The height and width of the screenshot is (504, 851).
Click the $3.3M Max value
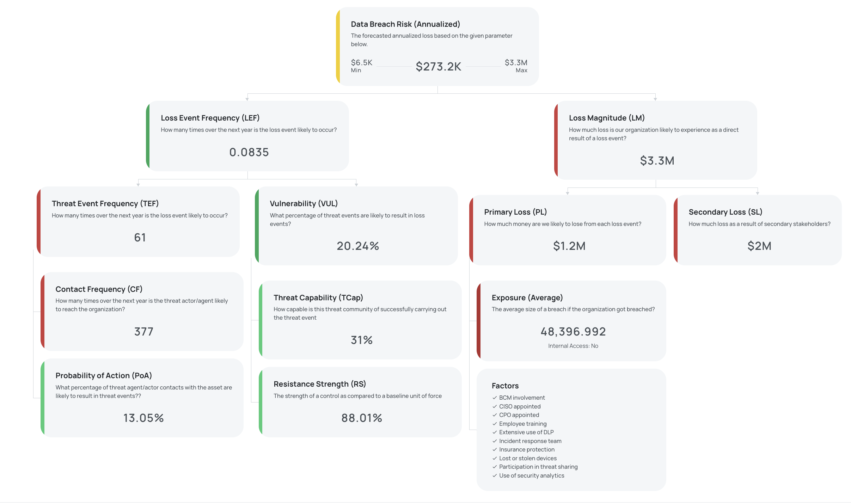(x=516, y=63)
